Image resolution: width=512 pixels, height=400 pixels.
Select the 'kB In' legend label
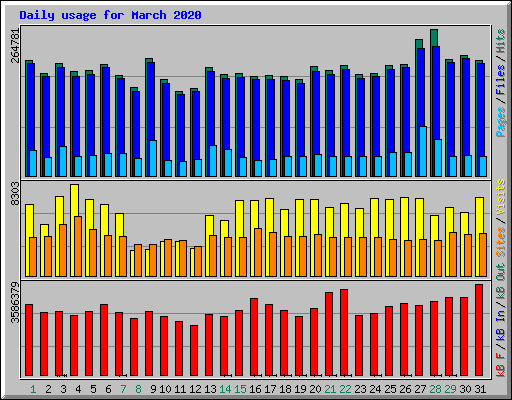click(x=501, y=326)
